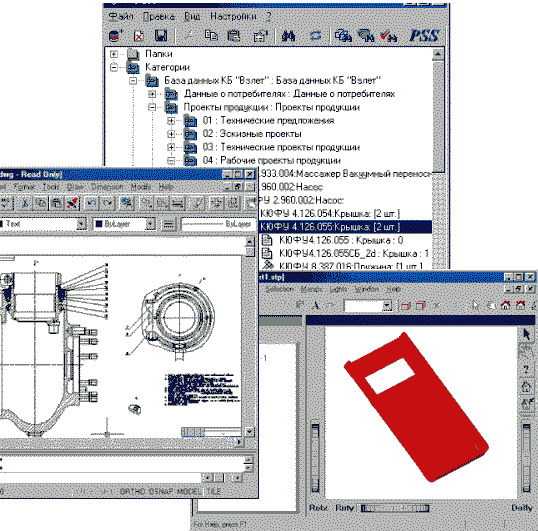
Task: Click the paste icon in drawing window toolbar
Action: pyautogui.click(x=57, y=203)
